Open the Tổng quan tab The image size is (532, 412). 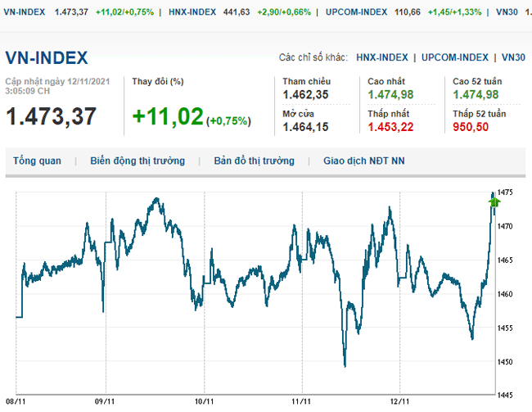coord(37,161)
